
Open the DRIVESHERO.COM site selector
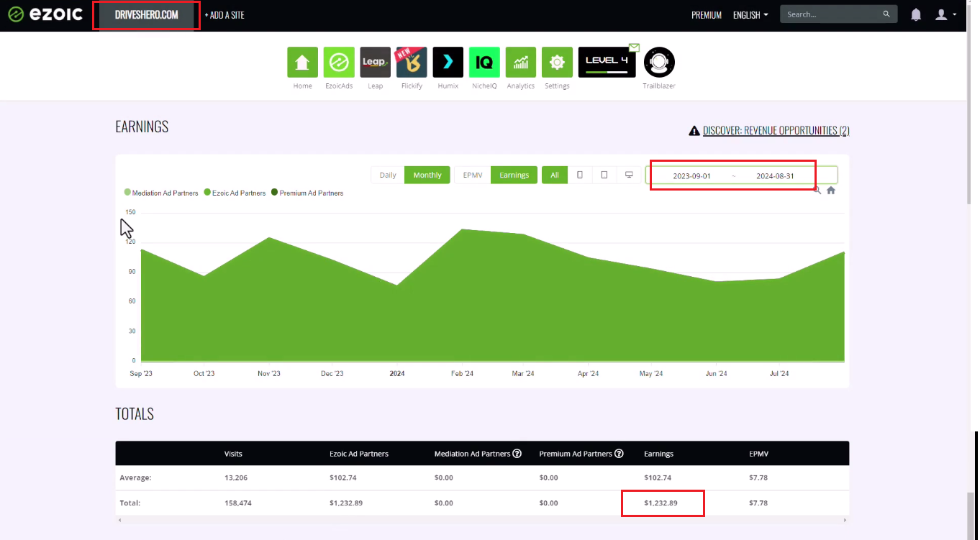pos(146,15)
